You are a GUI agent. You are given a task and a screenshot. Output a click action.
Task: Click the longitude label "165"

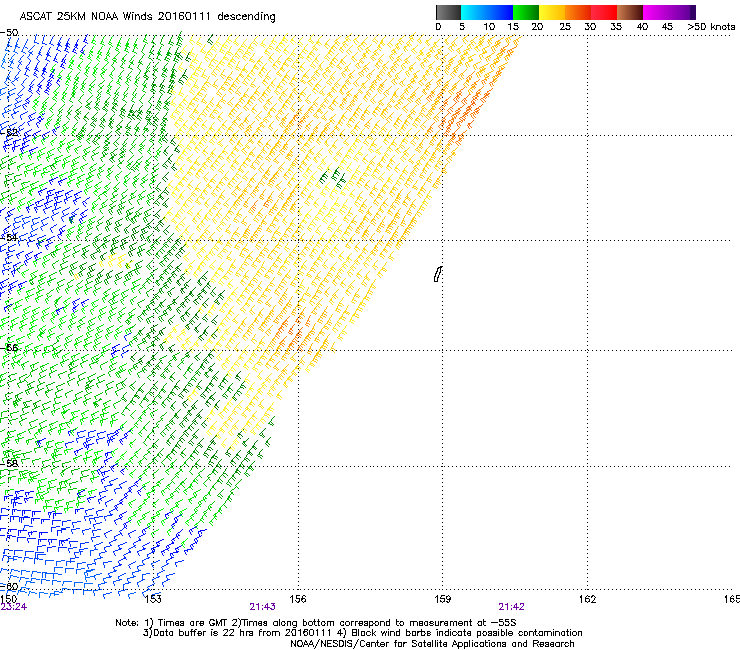pyautogui.click(x=732, y=599)
